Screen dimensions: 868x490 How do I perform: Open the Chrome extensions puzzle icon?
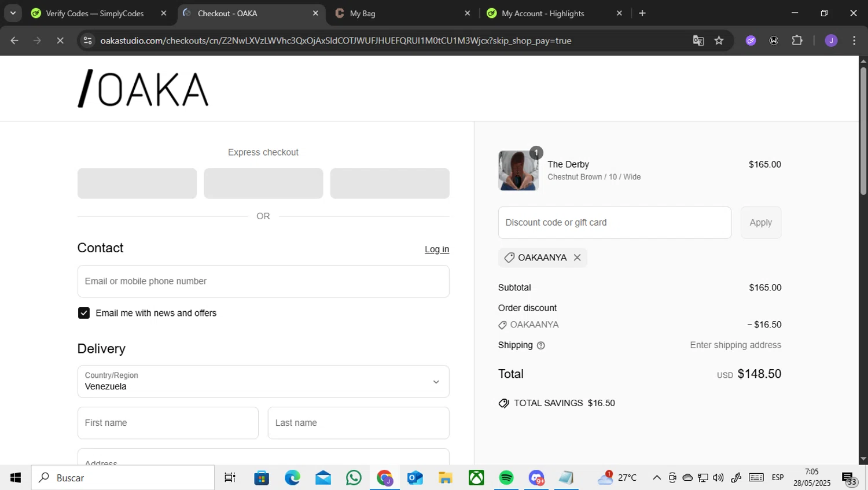pyautogui.click(x=797, y=40)
